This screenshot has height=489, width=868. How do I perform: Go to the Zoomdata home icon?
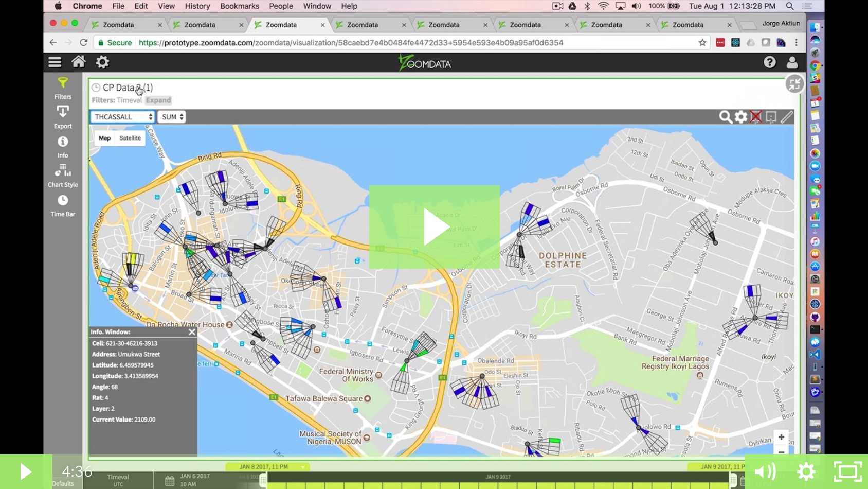[79, 62]
